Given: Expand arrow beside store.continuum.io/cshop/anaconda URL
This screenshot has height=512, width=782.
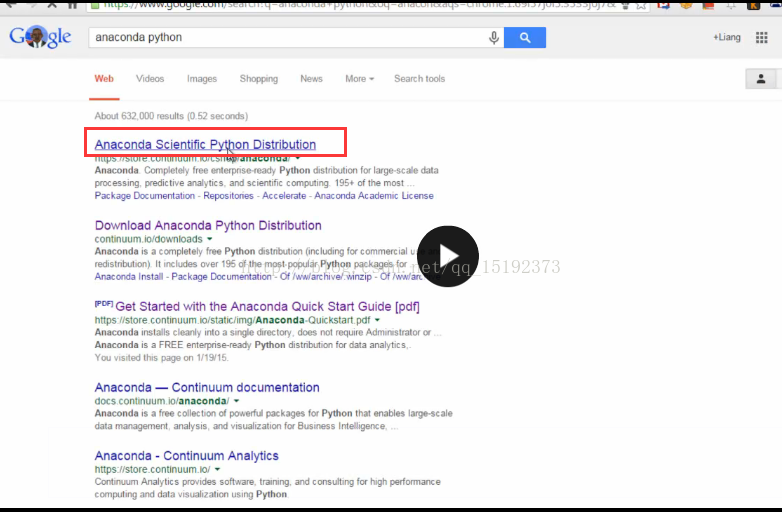Looking at the screenshot, I should point(298,158).
